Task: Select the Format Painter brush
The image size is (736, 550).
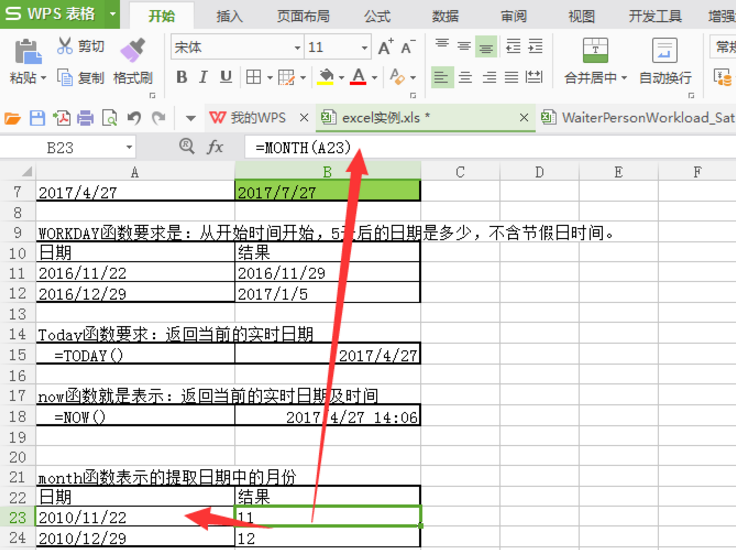Action: [132, 50]
